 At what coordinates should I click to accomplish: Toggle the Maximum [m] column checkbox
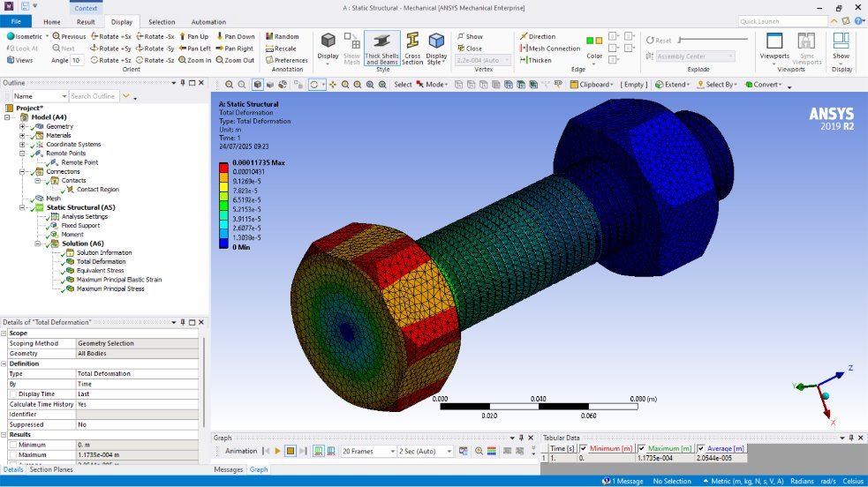642,448
